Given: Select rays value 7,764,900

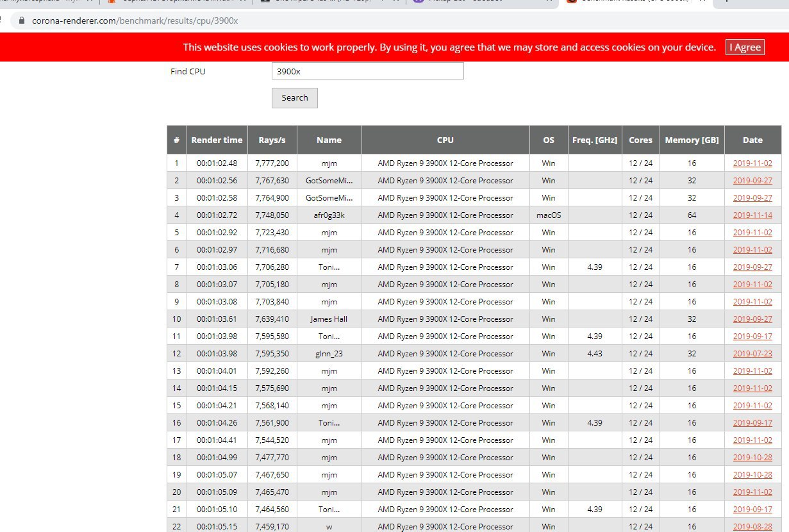Looking at the screenshot, I should [272, 198].
